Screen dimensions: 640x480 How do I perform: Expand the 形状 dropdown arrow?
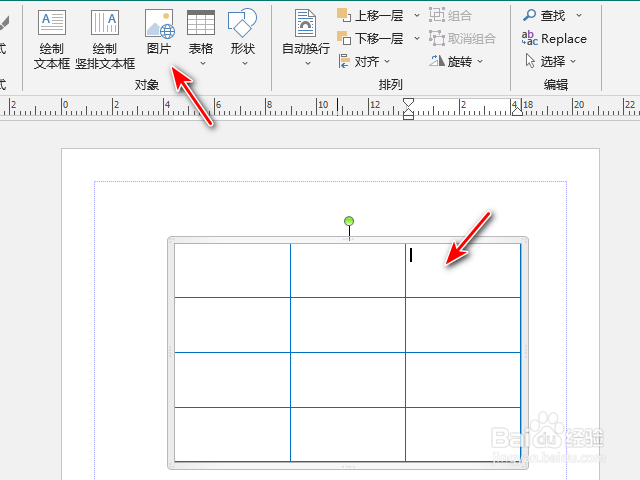click(x=245, y=63)
